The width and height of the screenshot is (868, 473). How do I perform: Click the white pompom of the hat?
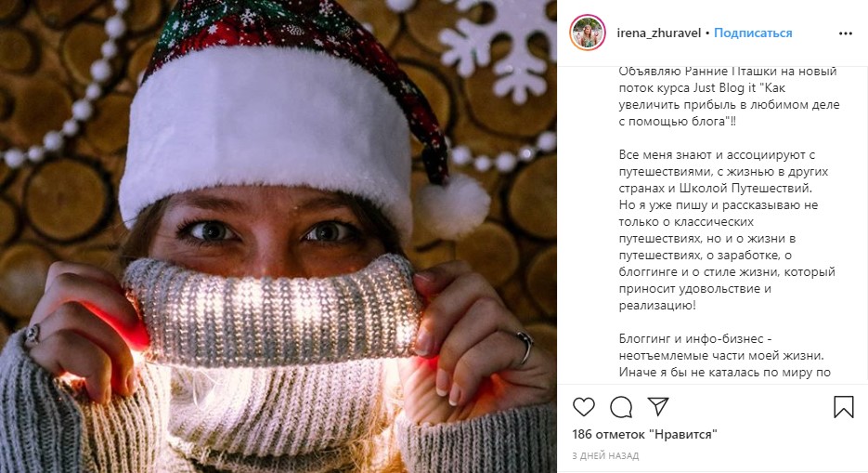point(451,204)
